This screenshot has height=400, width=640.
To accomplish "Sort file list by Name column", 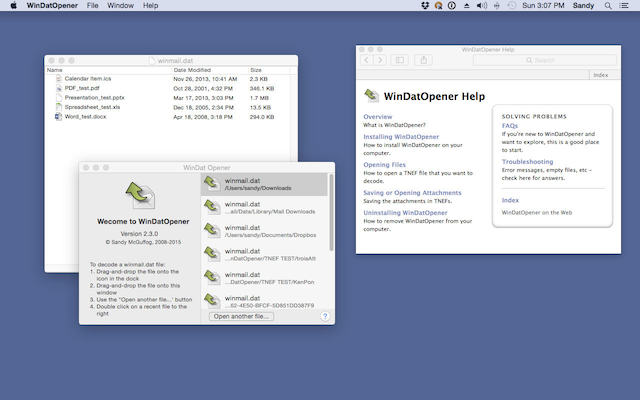I will [108, 70].
